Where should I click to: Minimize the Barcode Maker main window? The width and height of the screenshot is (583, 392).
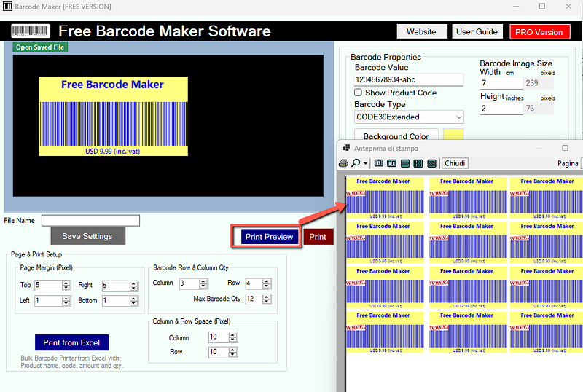point(516,7)
